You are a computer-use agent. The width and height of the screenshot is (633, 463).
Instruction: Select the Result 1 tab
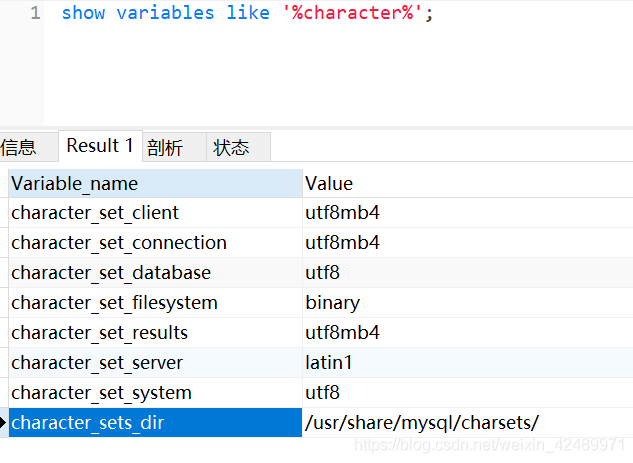100,146
